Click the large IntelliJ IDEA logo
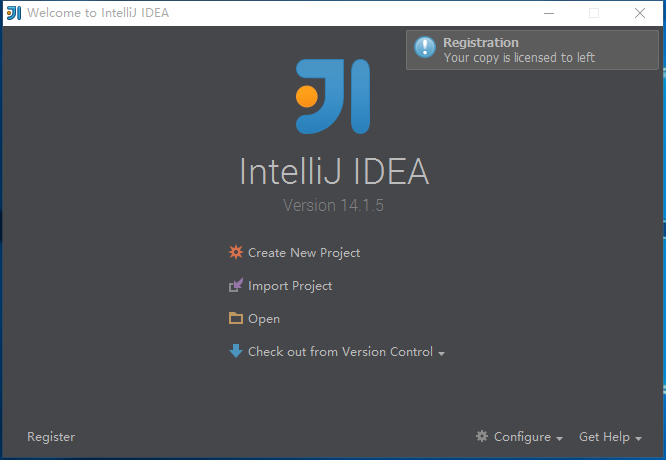The image size is (666, 460). click(x=333, y=96)
